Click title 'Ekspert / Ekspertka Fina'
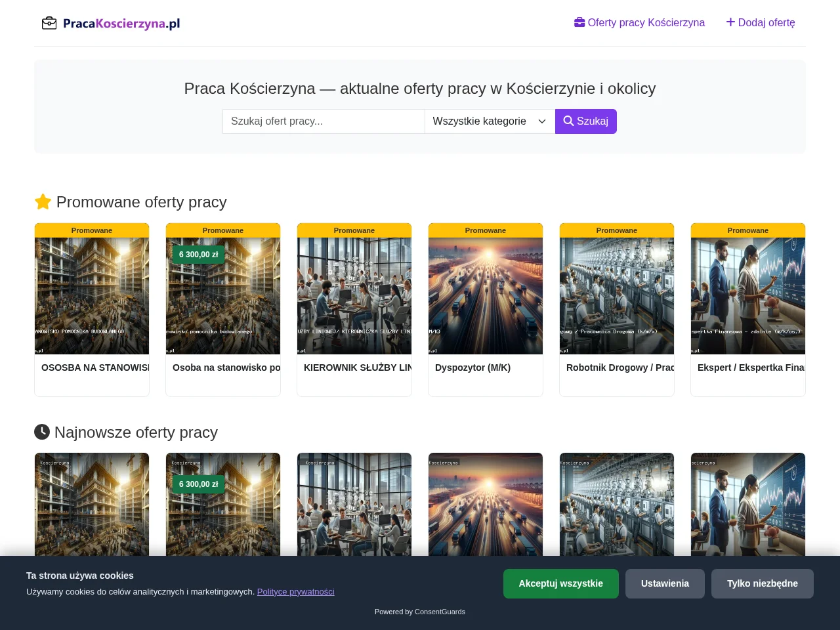 tap(751, 367)
